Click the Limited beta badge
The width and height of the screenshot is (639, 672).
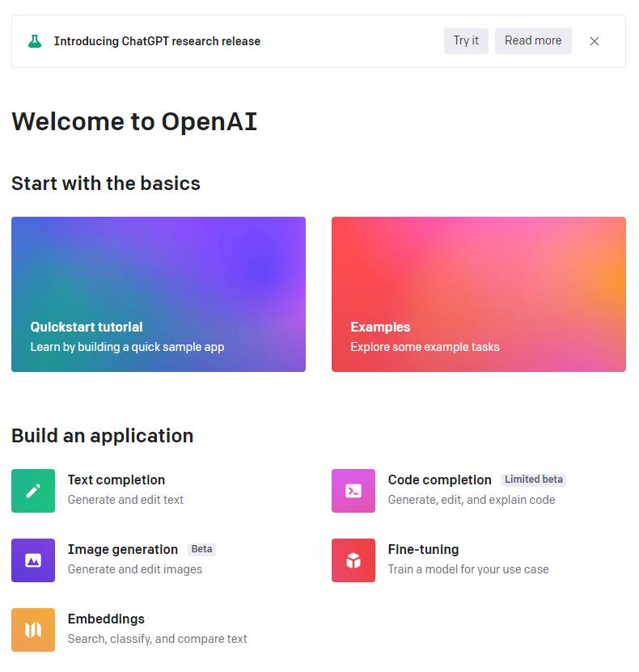pyautogui.click(x=534, y=480)
